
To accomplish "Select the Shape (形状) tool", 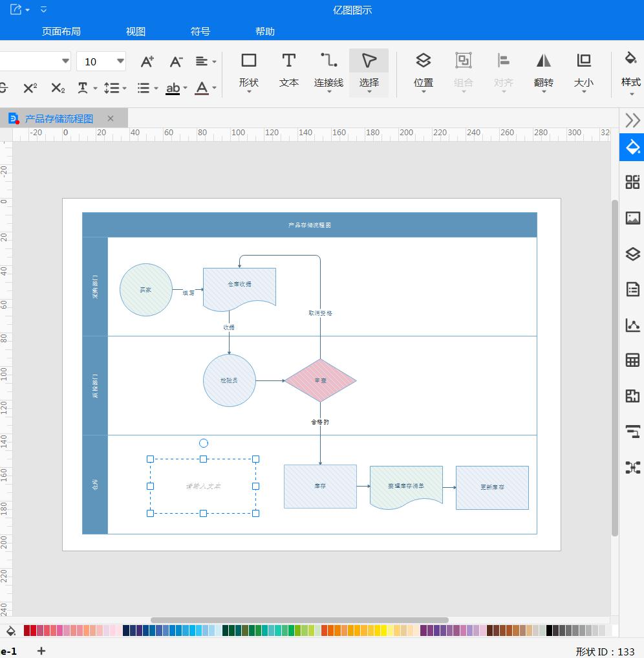I will pos(248,71).
